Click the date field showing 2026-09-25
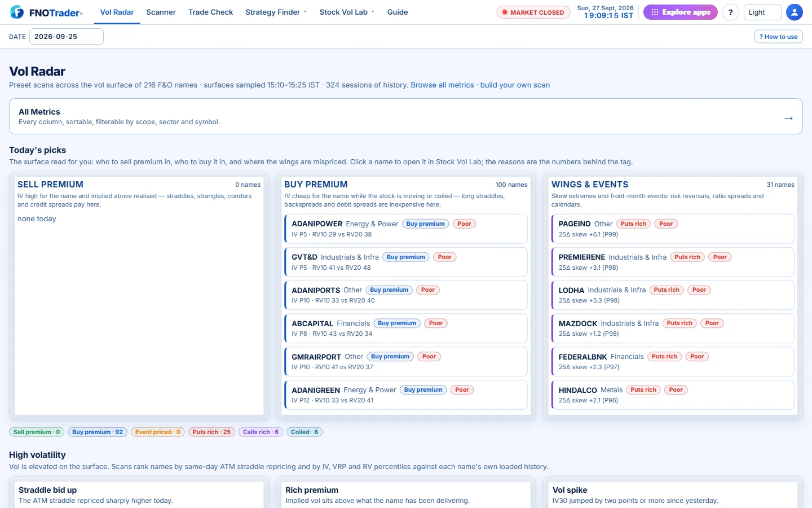This screenshot has height=508, width=812. pyautogui.click(x=67, y=37)
